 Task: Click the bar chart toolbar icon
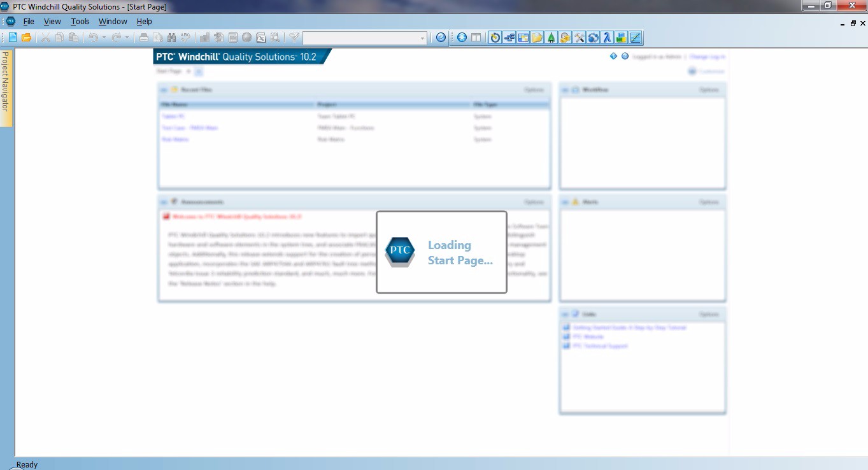[x=204, y=38]
